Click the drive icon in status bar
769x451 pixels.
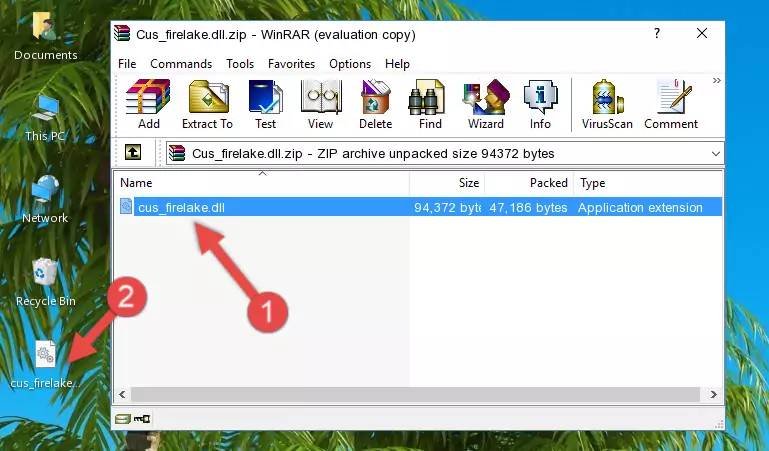click(x=123, y=419)
